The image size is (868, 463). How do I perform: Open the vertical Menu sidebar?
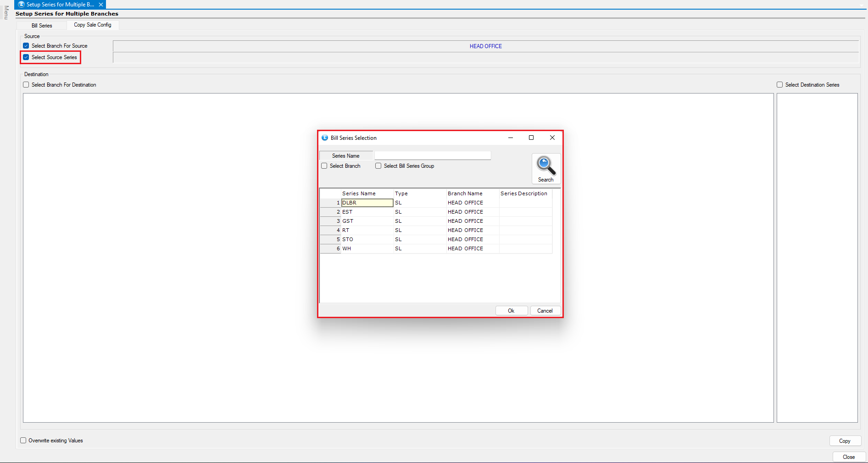[x=6, y=12]
